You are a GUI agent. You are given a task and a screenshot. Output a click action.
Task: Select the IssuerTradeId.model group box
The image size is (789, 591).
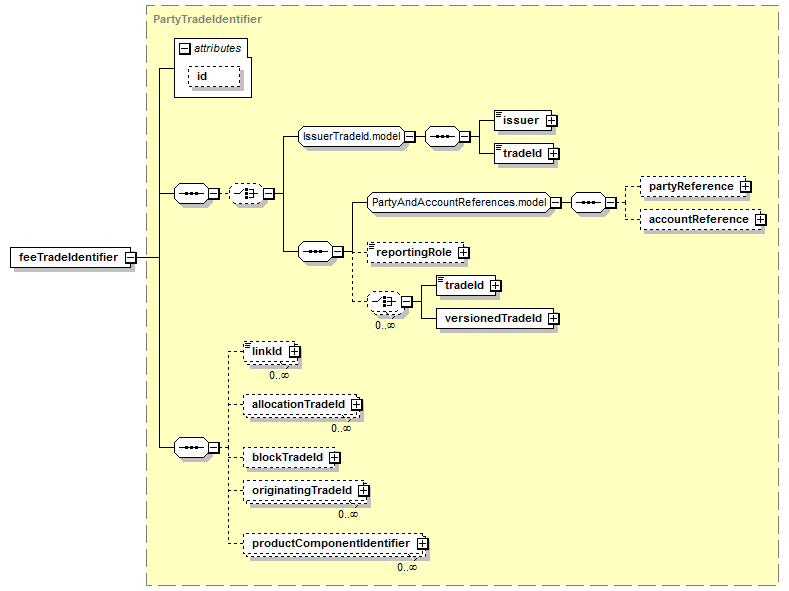tap(351, 136)
